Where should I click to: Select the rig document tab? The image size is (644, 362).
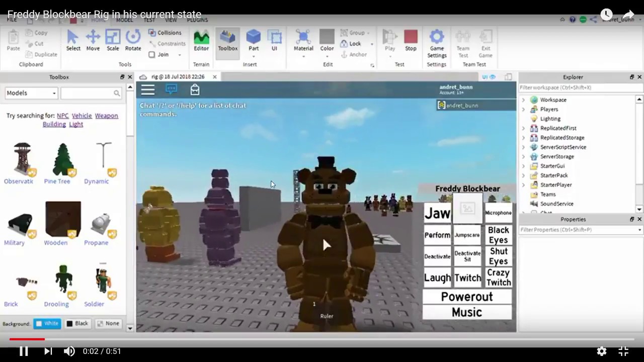pyautogui.click(x=178, y=77)
